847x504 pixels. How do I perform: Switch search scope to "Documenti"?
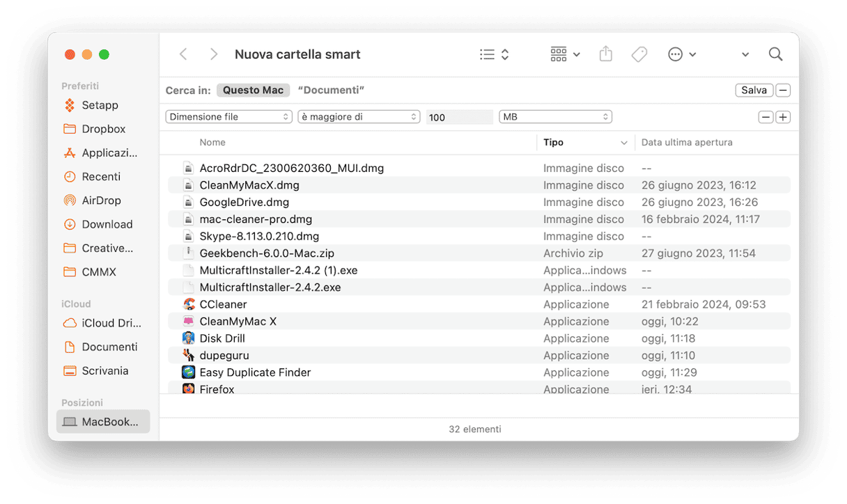pos(331,90)
